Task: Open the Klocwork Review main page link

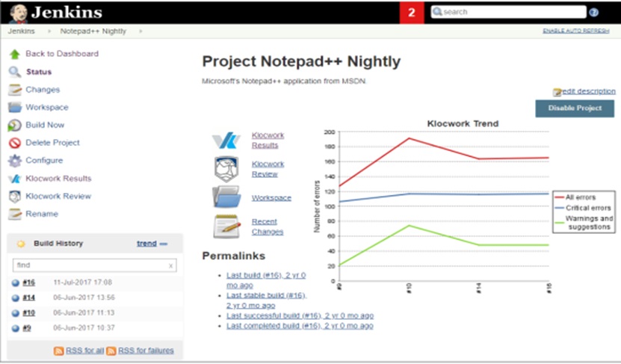Action: (268, 169)
